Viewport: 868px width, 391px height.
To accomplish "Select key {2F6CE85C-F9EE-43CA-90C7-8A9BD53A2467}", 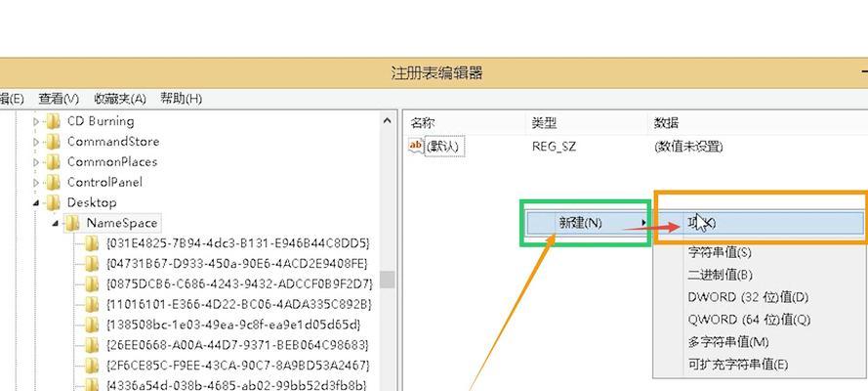I will click(x=237, y=366).
